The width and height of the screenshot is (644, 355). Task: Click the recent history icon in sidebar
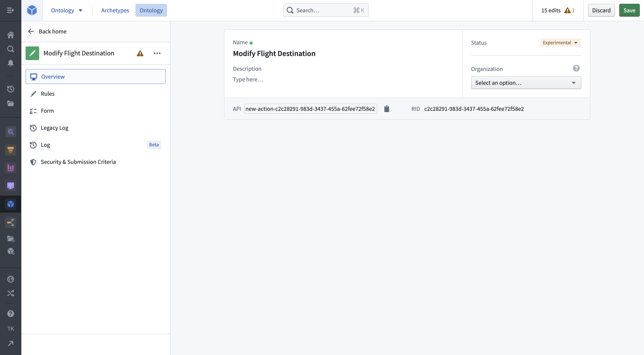pos(10,89)
